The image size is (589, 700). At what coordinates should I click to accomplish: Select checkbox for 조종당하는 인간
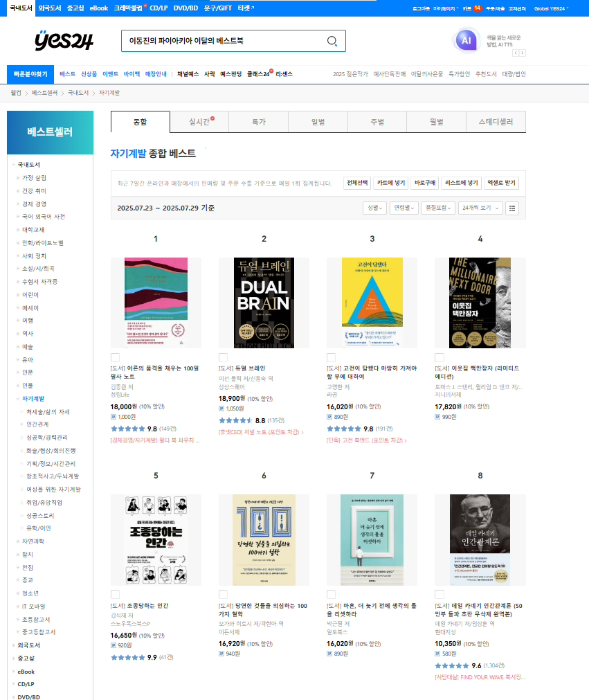point(115,594)
